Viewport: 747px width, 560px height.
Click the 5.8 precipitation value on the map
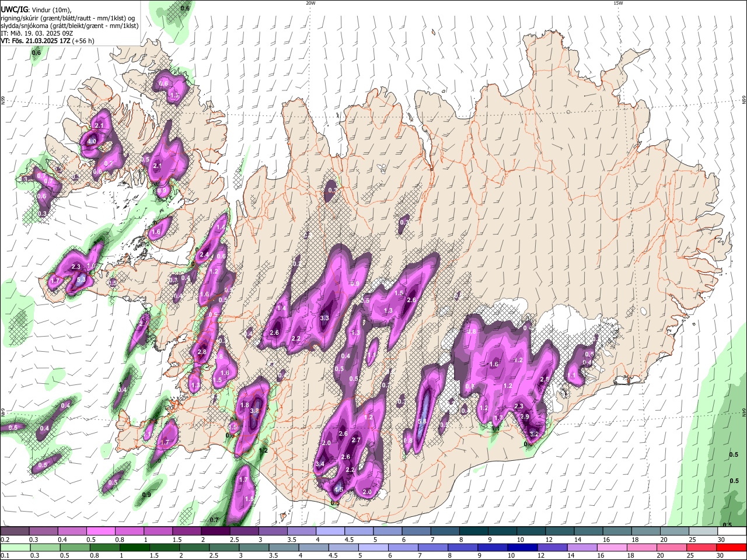pos(423,421)
